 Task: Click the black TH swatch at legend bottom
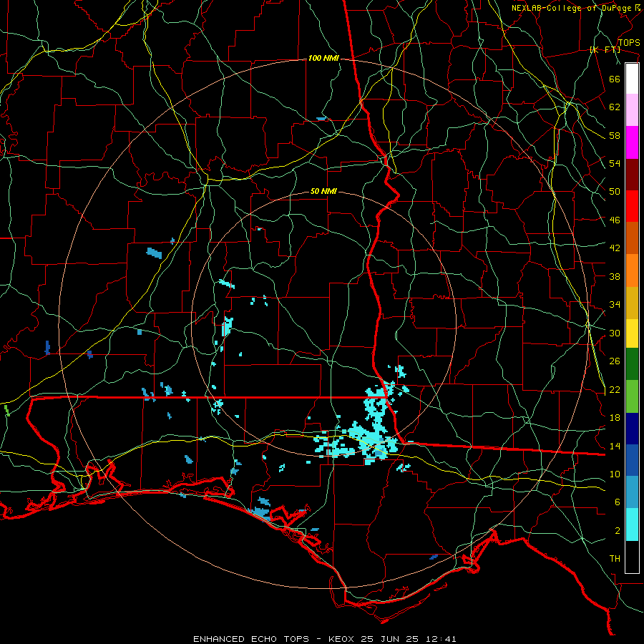coord(632,557)
